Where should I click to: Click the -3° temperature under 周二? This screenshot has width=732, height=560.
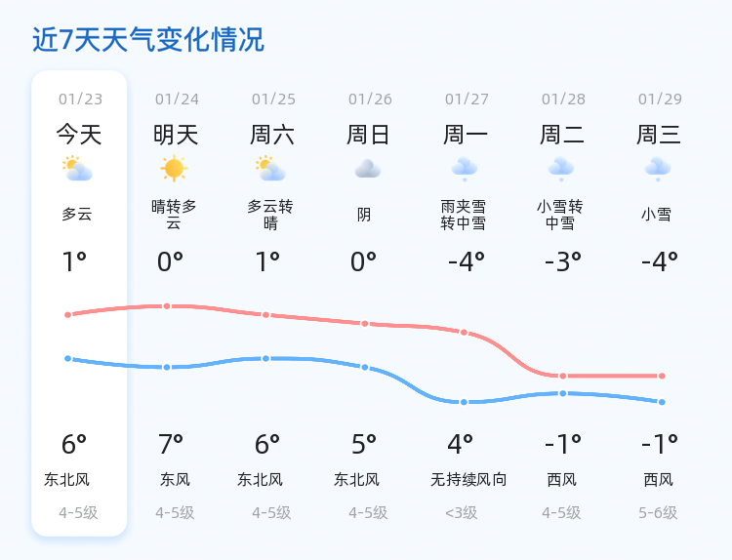(x=563, y=261)
